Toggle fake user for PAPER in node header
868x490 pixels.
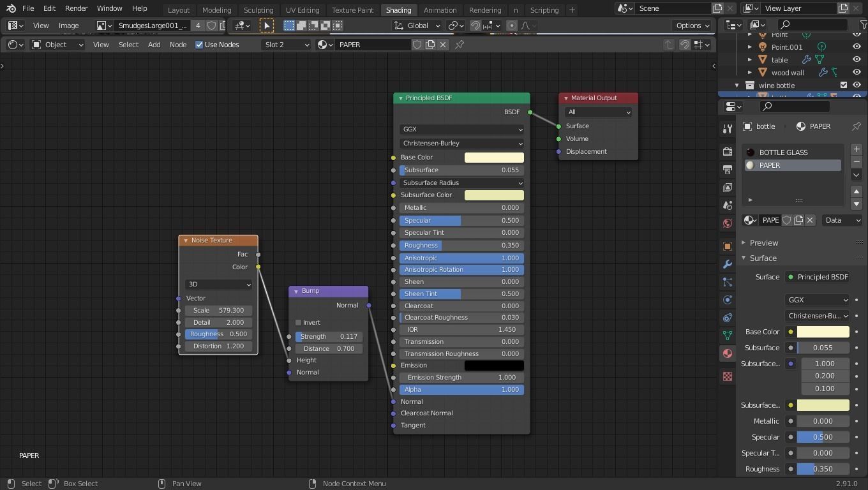pos(417,45)
